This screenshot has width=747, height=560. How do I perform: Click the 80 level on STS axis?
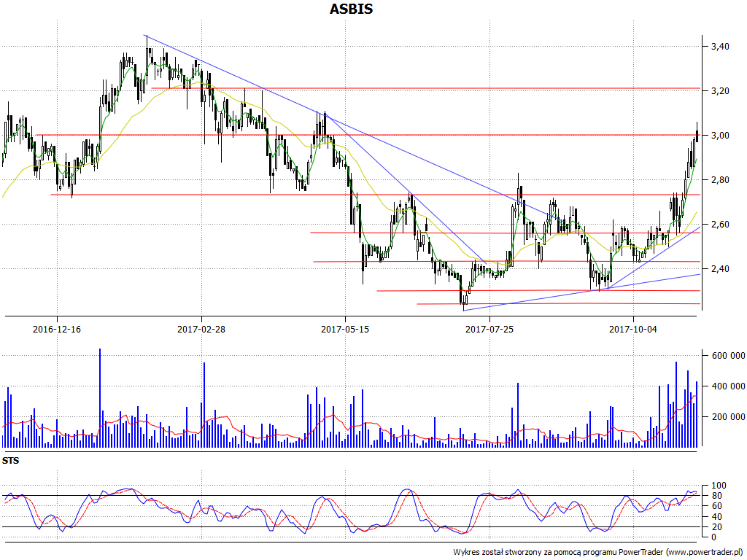716,496
